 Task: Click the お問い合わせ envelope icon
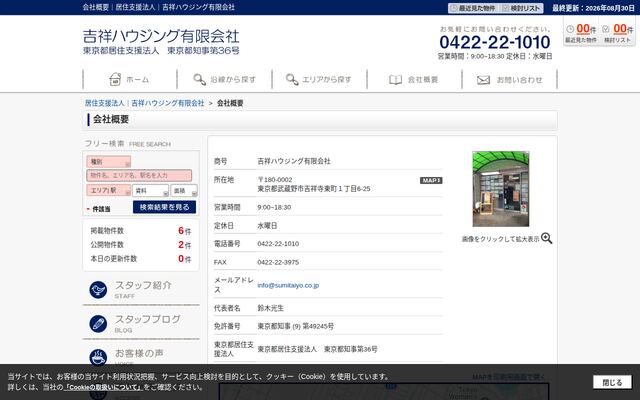483,80
